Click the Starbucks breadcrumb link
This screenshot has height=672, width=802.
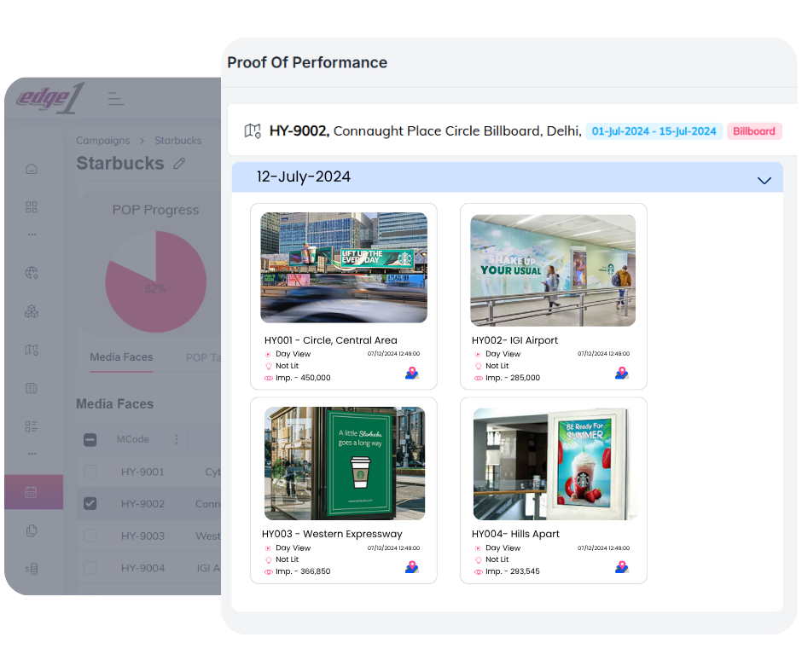(x=178, y=141)
